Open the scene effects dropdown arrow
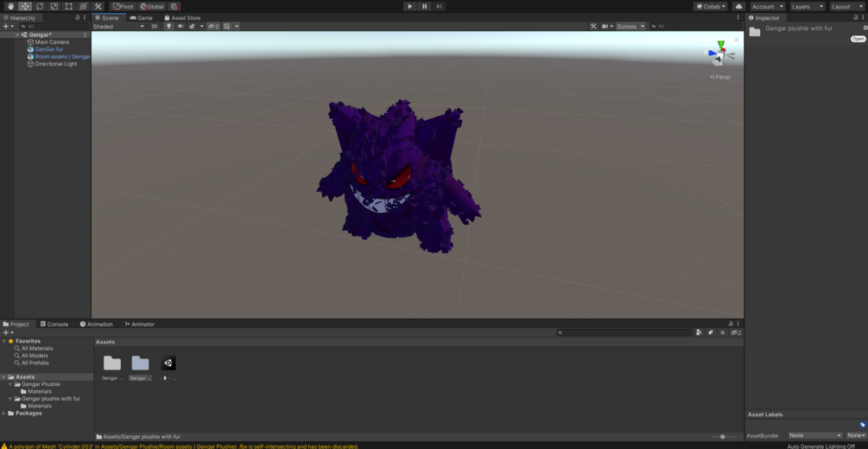Screen dimensions: 868x449 click(x=201, y=26)
